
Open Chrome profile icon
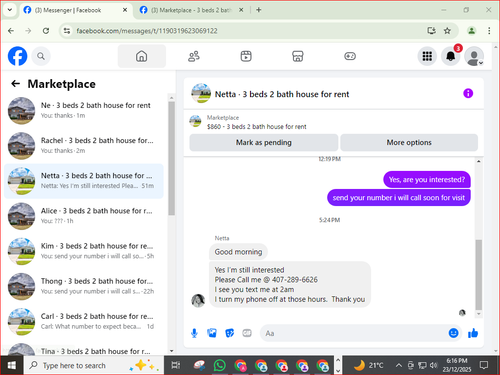[x=471, y=31]
